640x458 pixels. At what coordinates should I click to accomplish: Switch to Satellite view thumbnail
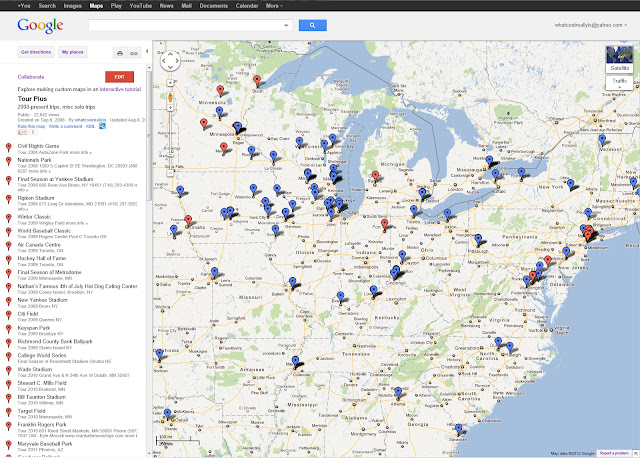pos(620,59)
